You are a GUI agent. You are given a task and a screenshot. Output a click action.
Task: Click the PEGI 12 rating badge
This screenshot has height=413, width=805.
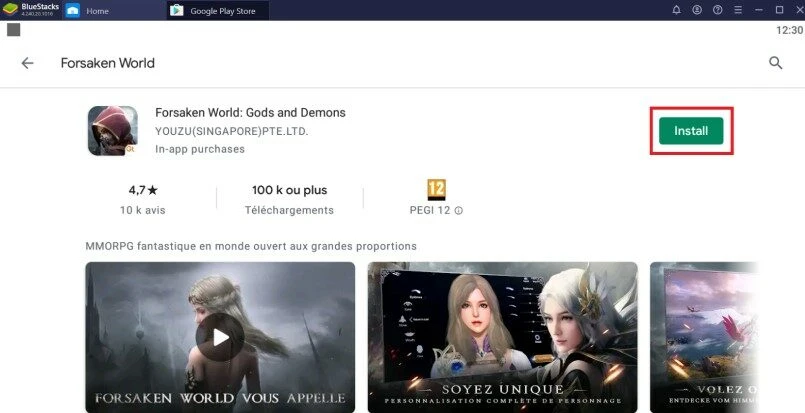click(436, 190)
